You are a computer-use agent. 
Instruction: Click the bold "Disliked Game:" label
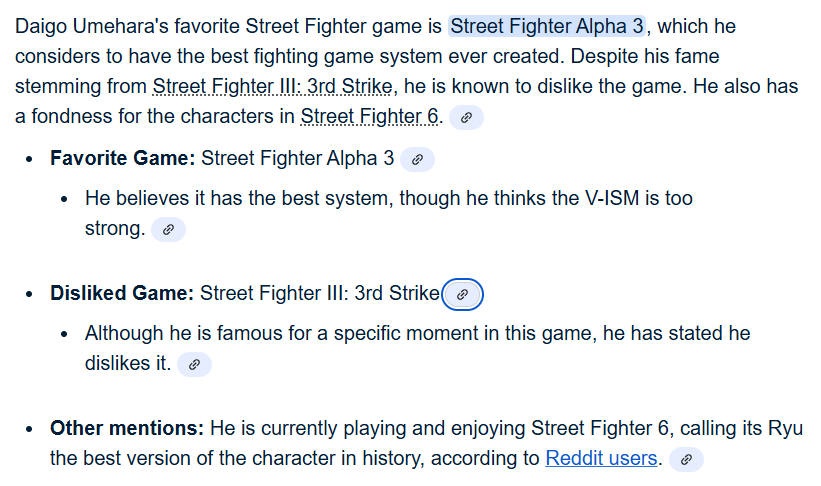(x=122, y=293)
